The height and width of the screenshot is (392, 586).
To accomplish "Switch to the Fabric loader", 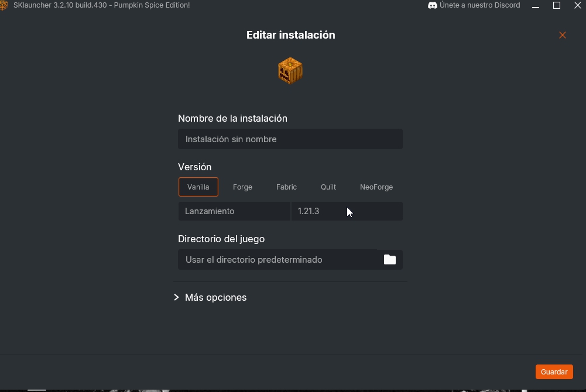I will click(286, 187).
